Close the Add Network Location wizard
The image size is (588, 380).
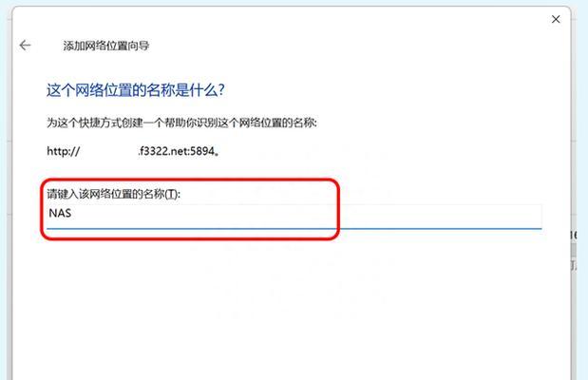pyautogui.click(x=556, y=19)
